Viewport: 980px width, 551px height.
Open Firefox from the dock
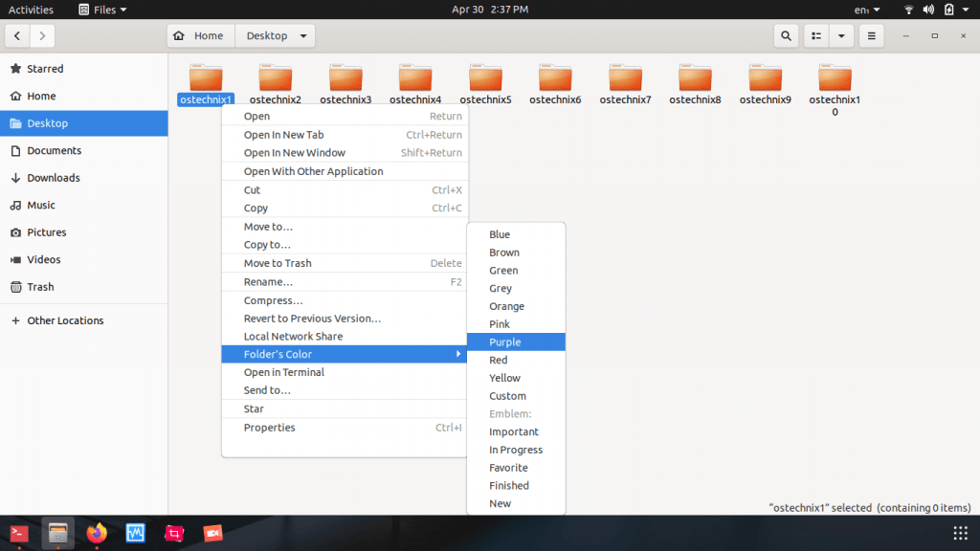coord(96,533)
